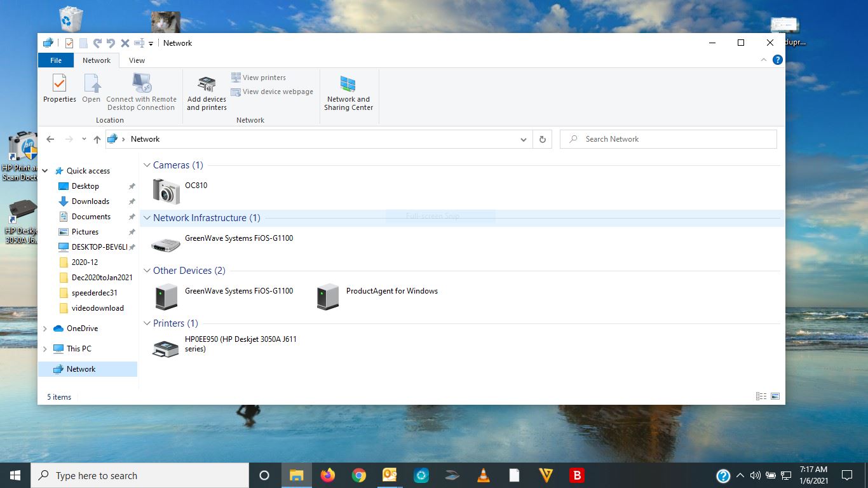Expand the This PC tree node
This screenshot has height=488, width=868.
(45, 349)
